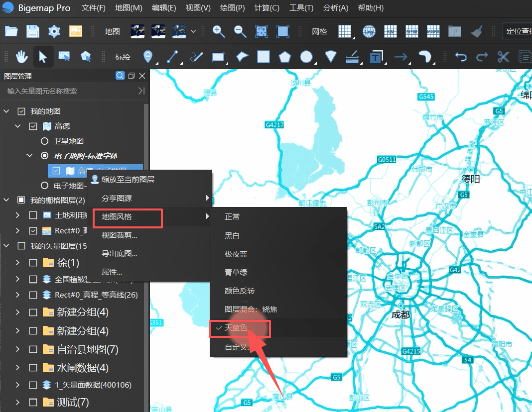The height and width of the screenshot is (412, 532).
Task: Open file via folder icon
Action: pyautogui.click(x=11, y=31)
